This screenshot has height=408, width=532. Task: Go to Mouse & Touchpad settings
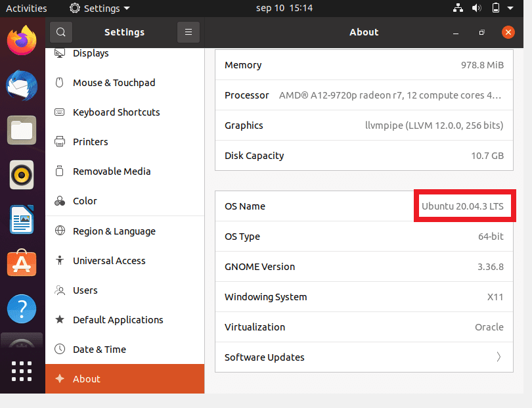coord(125,83)
